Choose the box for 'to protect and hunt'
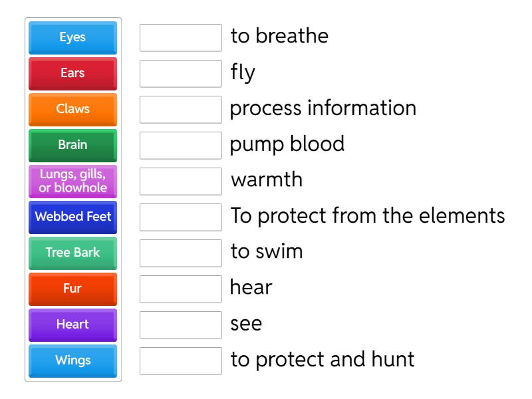 pos(180,361)
